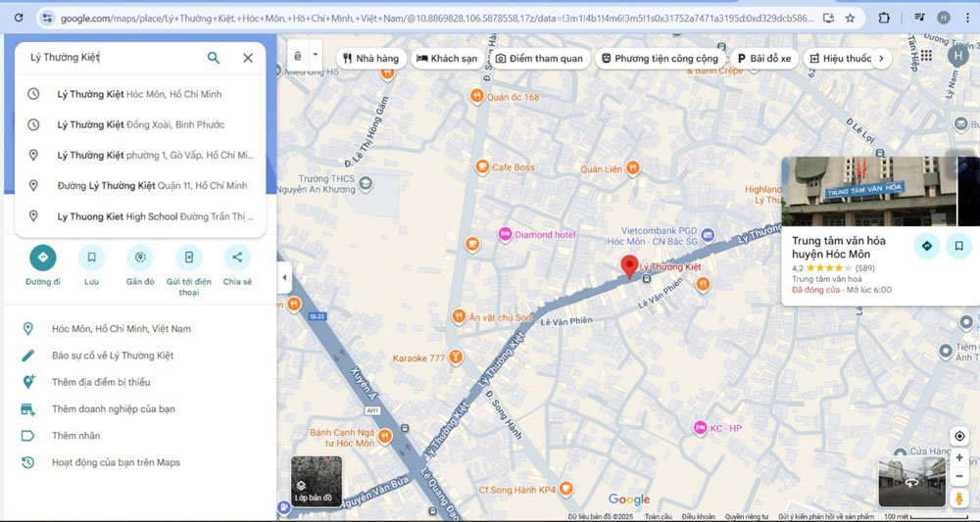Click Phương tiện công cộng chip
Screen dimensions: 980x522
(660, 59)
